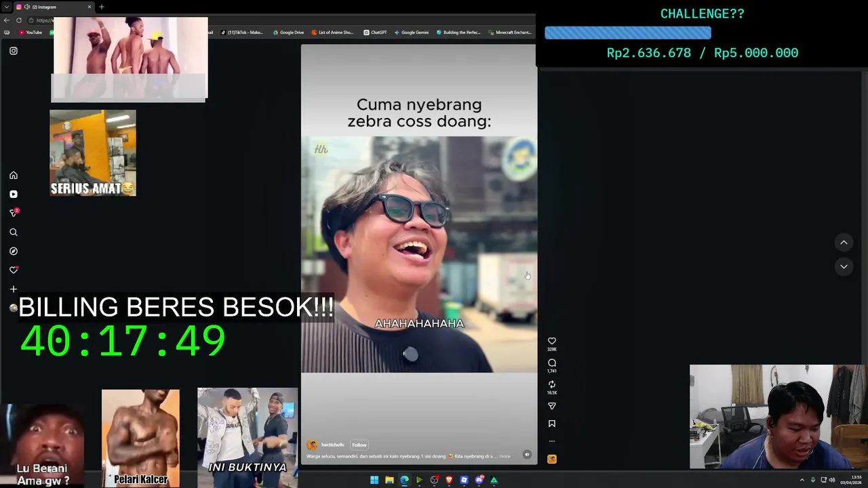Viewport: 868px width, 488px height.
Task: Open the Explore compass icon
Action: pyautogui.click(x=14, y=251)
